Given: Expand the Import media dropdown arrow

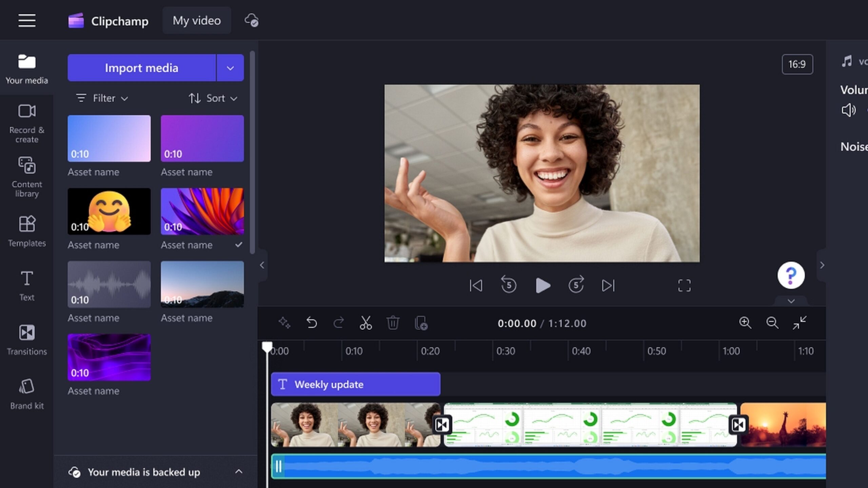Looking at the screenshot, I should point(231,67).
